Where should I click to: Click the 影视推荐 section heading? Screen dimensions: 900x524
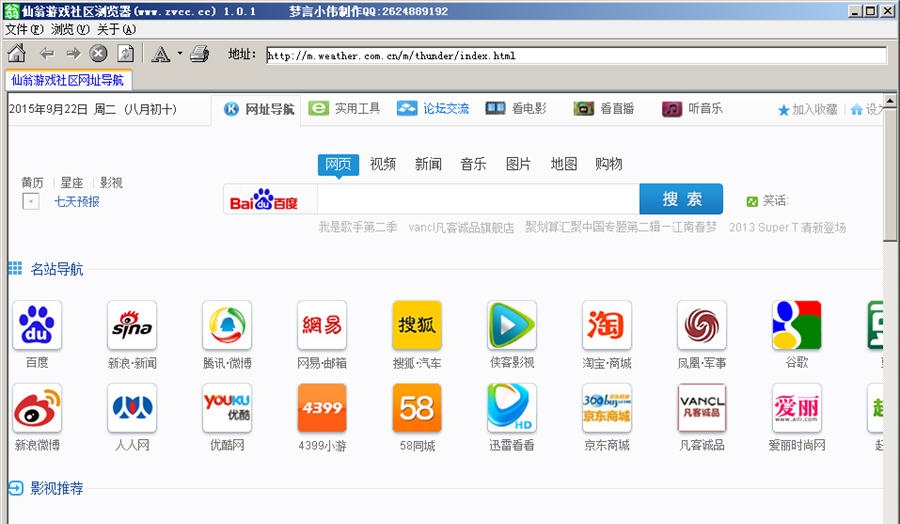point(57,488)
